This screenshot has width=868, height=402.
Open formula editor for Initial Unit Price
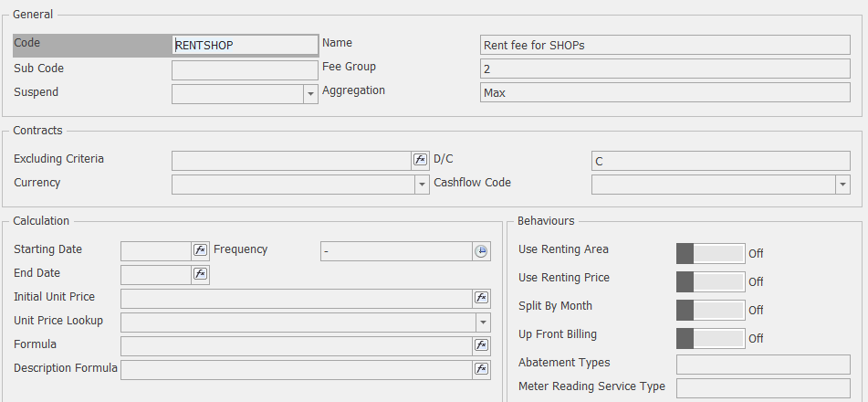pyautogui.click(x=481, y=299)
